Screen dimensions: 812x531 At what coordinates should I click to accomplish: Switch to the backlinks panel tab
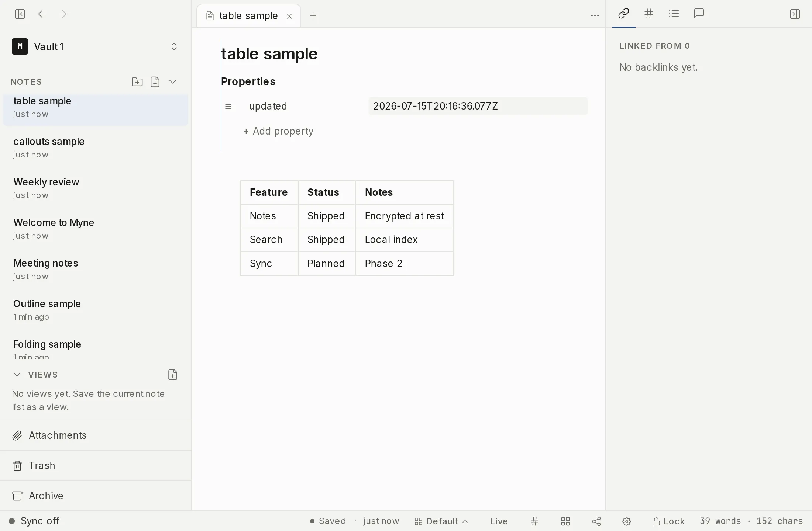coord(623,14)
